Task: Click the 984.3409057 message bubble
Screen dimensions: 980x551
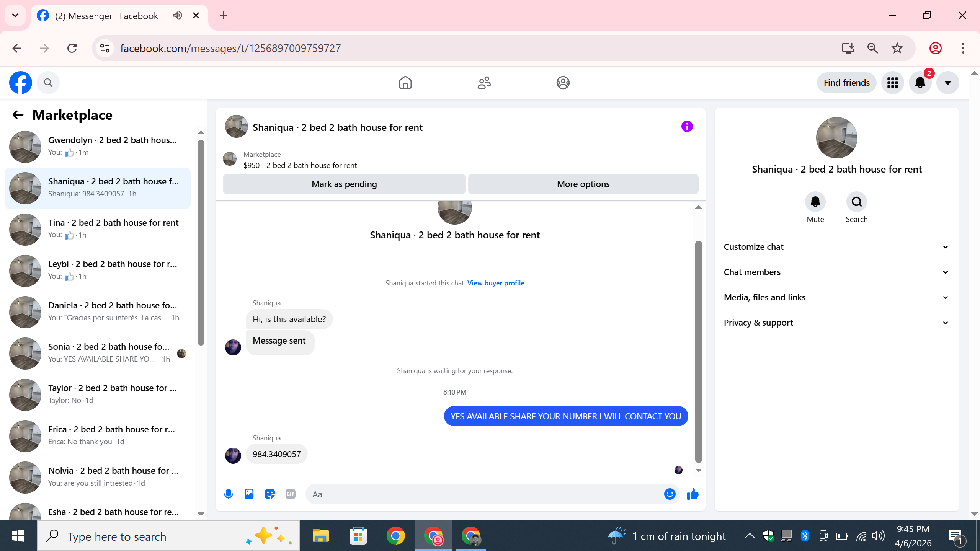Action: pyautogui.click(x=276, y=454)
